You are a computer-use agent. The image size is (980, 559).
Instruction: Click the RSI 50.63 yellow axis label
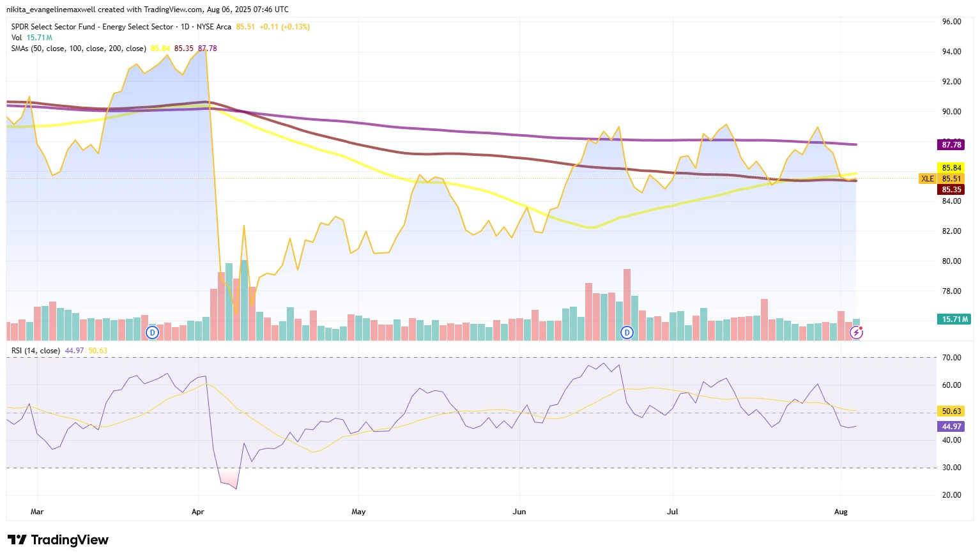(x=951, y=411)
